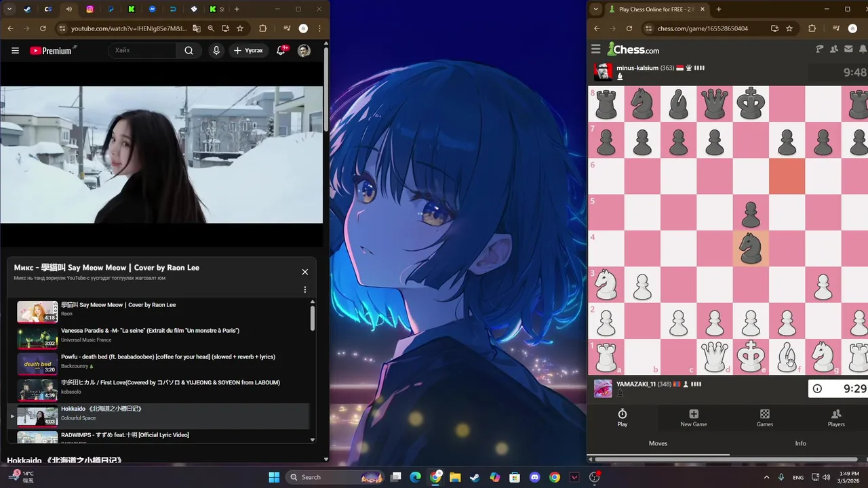This screenshot has width=868, height=488.
Task: Open Discord from the taskbar
Action: point(534,477)
